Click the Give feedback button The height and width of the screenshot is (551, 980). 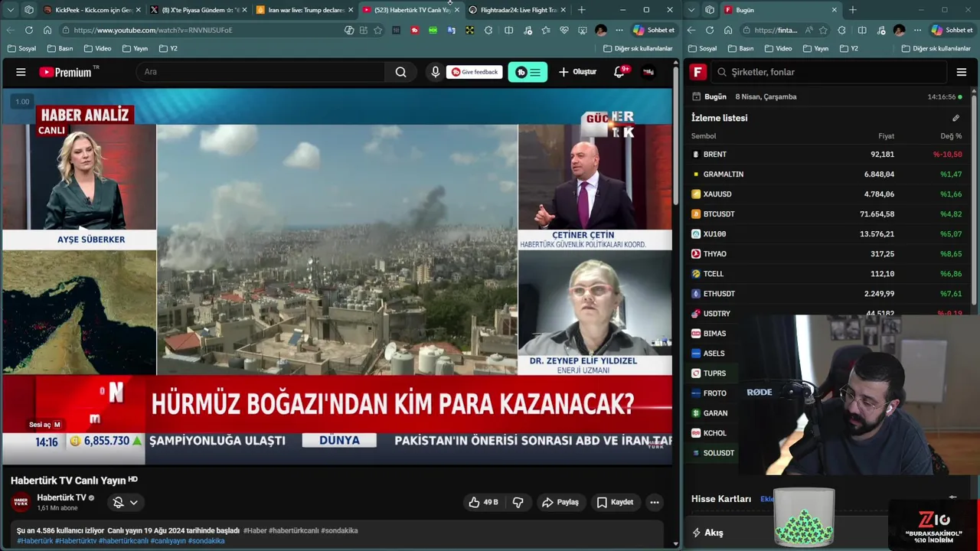coord(475,72)
